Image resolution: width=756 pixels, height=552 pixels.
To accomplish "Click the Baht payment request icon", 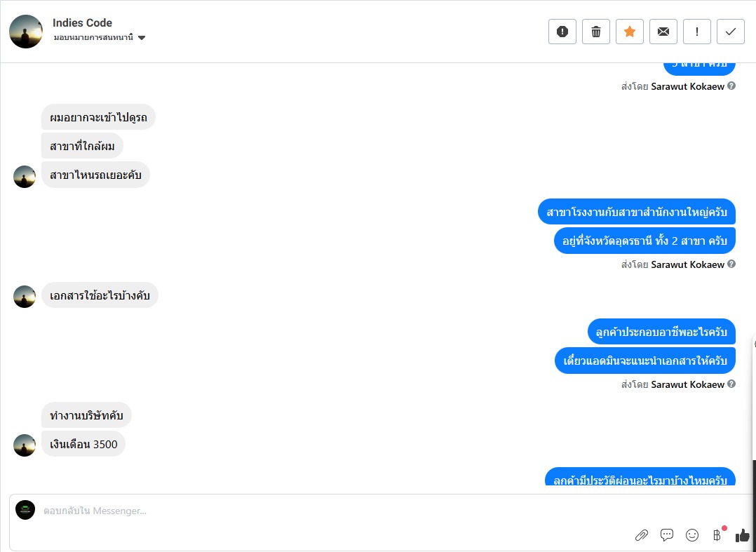I will (x=717, y=534).
